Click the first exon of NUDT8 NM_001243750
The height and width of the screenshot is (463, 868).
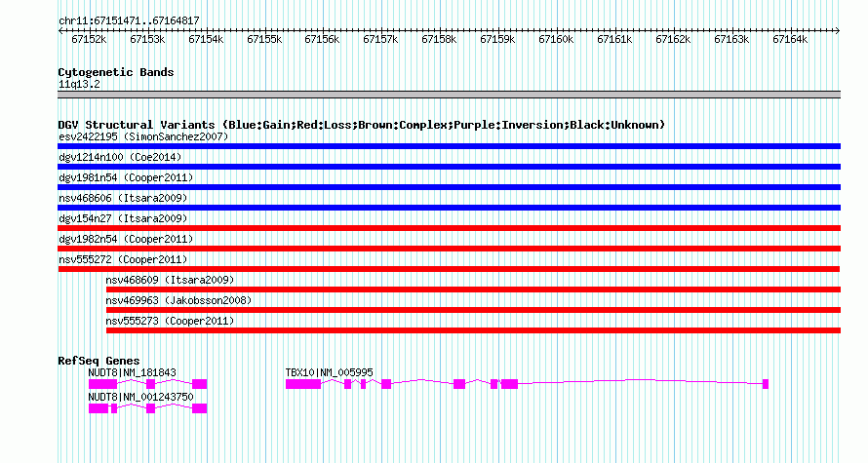(x=99, y=408)
